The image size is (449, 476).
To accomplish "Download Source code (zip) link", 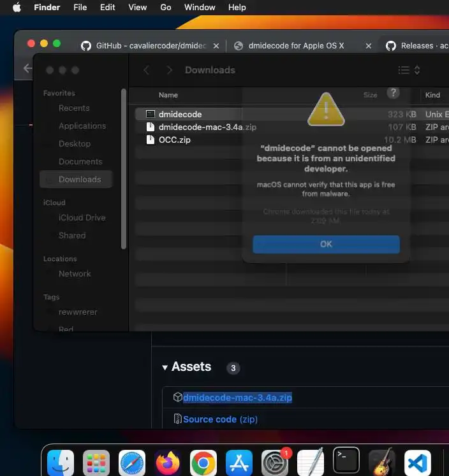I will point(220,419).
